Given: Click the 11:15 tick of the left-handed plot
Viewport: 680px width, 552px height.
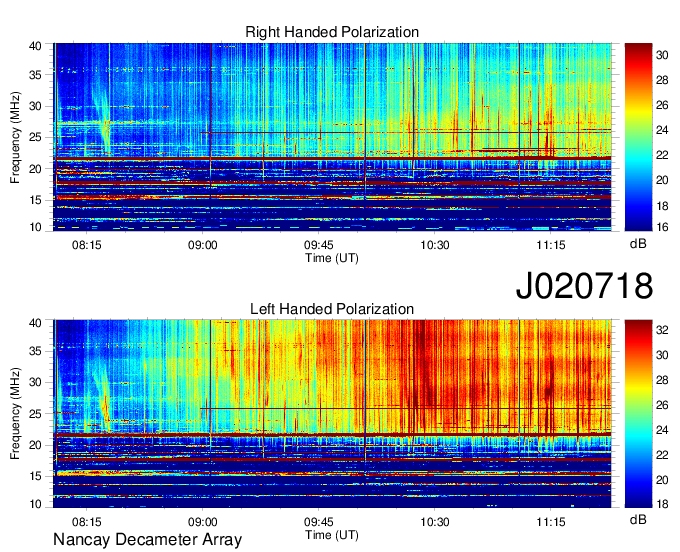Looking at the screenshot, I should click(551, 522).
